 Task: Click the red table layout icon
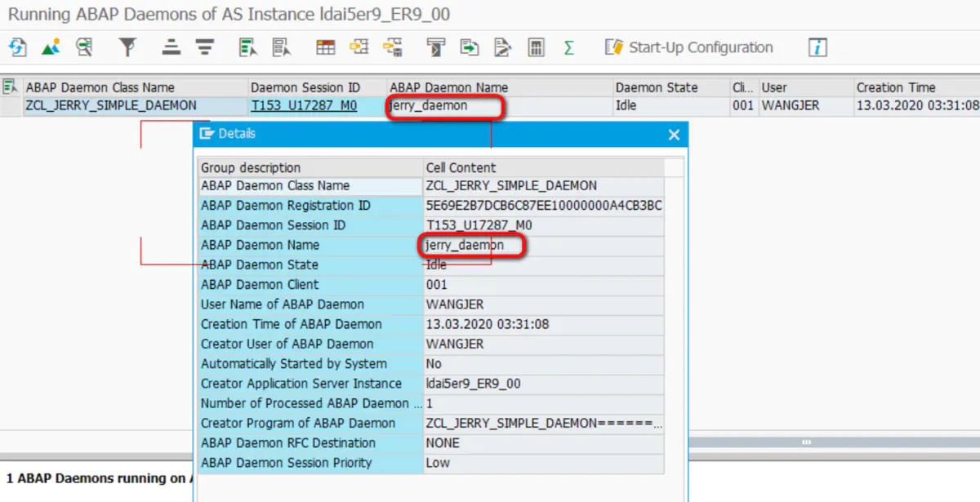click(326, 47)
